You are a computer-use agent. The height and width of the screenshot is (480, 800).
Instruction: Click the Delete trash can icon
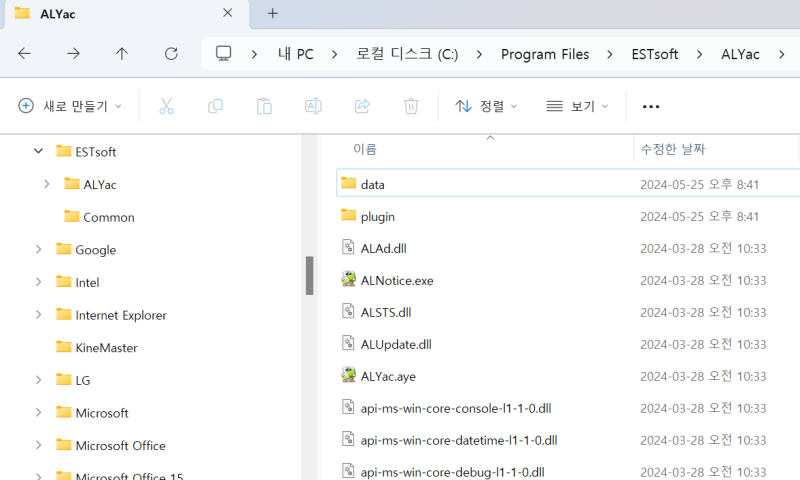coord(411,106)
